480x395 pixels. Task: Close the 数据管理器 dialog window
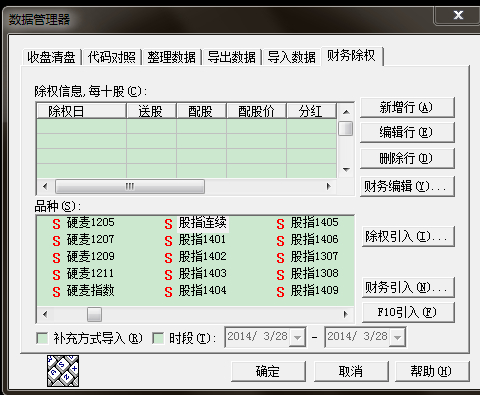pyautogui.click(x=458, y=15)
